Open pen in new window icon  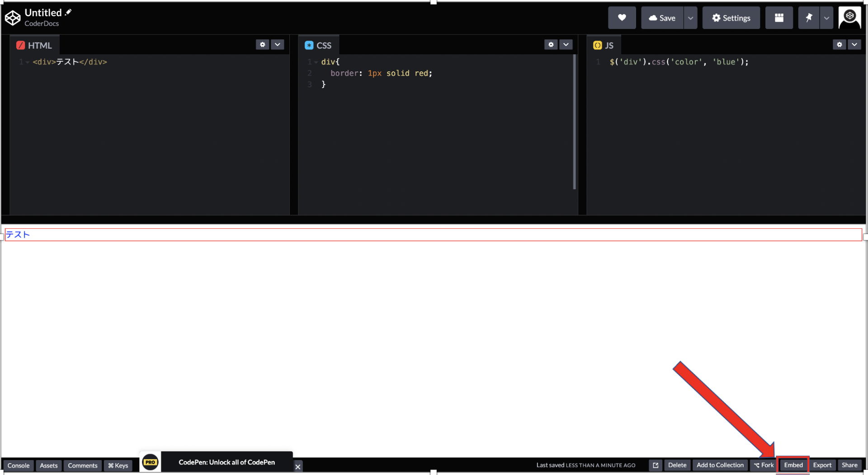click(655, 465)
